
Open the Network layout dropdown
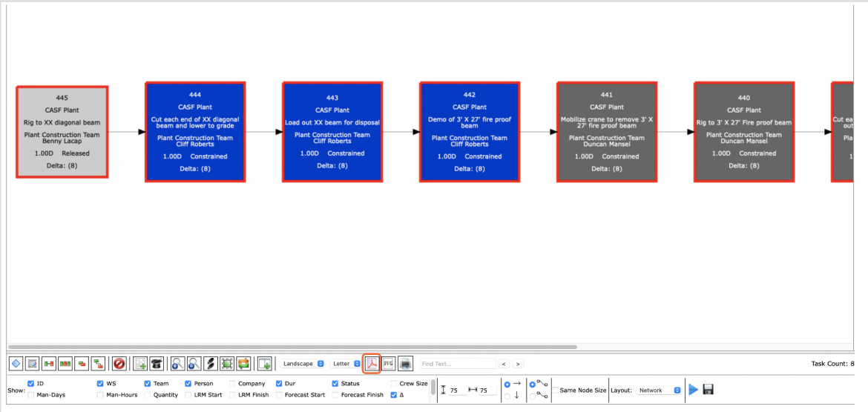tap(658, 391)
